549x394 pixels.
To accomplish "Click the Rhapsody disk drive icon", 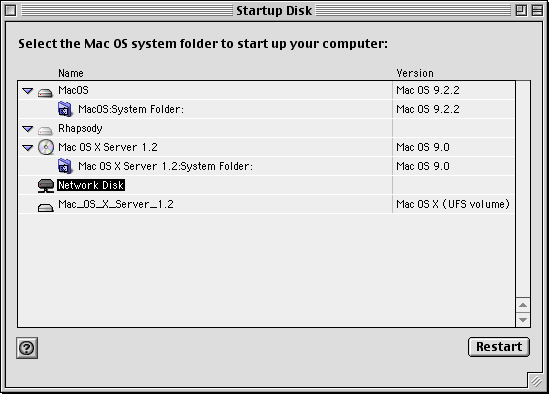I will click(x=45, y=131).
